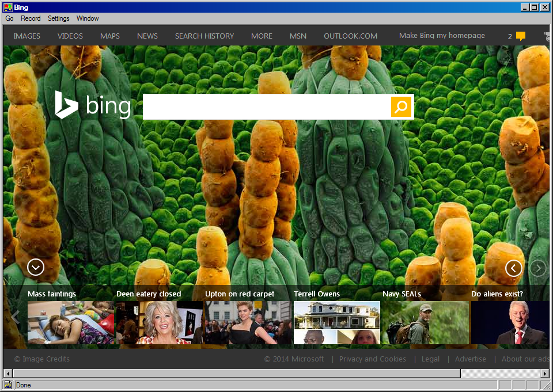
Task: Expand the down-chevron circle on image
Action: [x=36, y=267]
